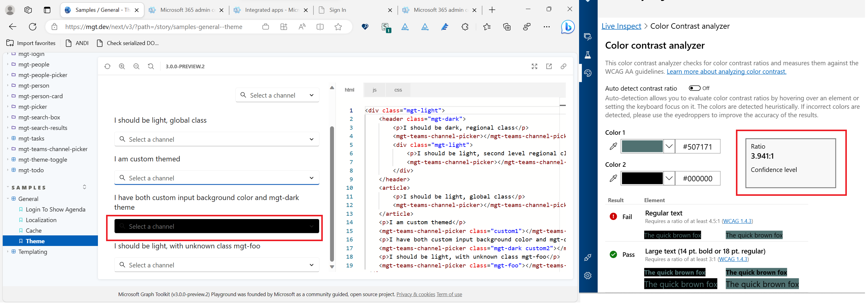Image resolution: width=868 pixels, height=307 pixels.
Task: Open the settings gear in the tools sidebar
Action: [x=588, y=276]
